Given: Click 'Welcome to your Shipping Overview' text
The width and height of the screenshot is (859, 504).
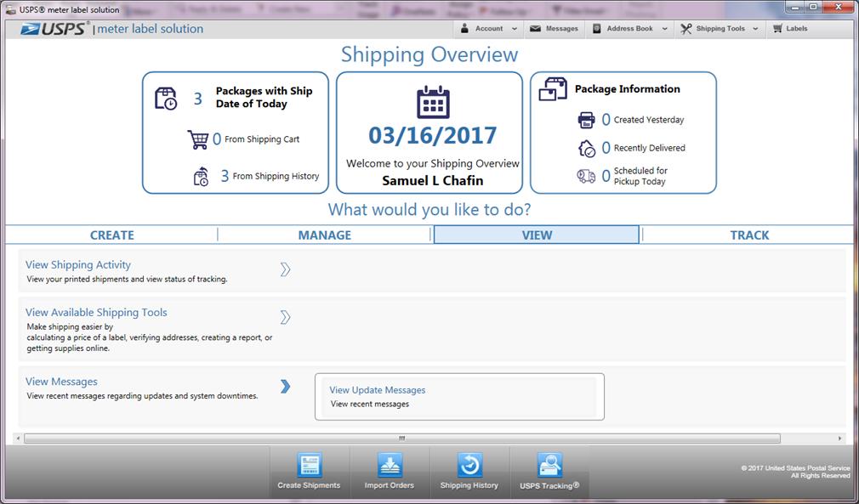Looking at the screenshot, I should tap(433, 164).
